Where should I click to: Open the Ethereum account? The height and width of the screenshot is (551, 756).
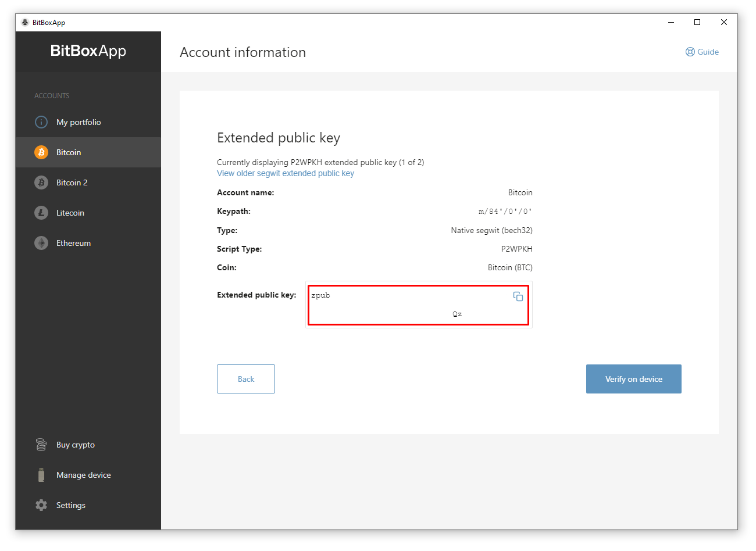coord(88,243)
